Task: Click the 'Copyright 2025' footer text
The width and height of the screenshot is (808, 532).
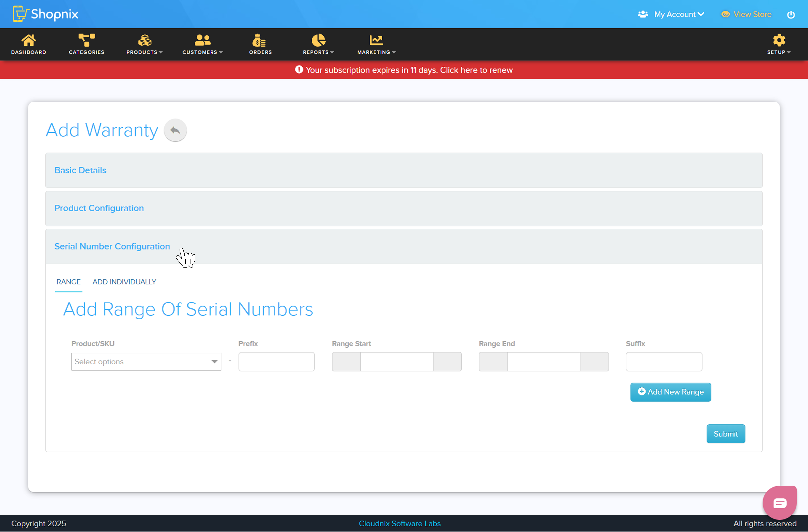Action: tap(39, 523)
